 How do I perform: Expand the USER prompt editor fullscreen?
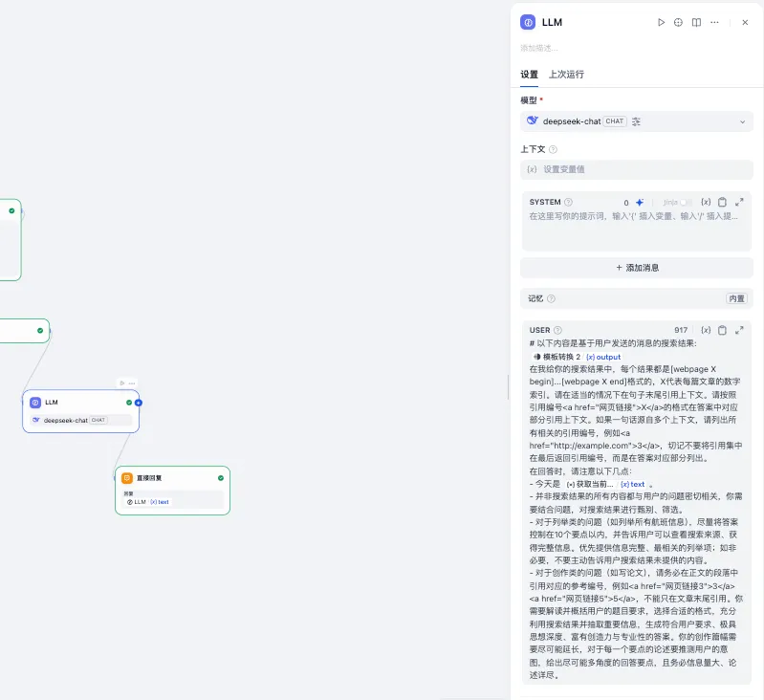739,330
